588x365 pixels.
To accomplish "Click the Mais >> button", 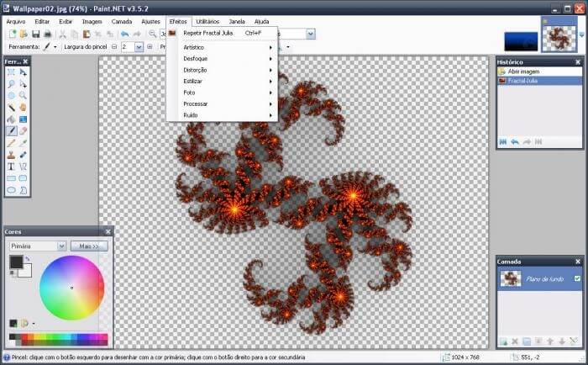I will pyautogui.click(x=89, y=246).
